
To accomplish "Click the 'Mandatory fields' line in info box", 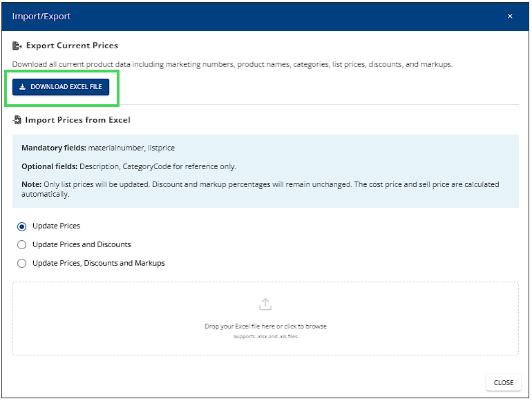I will coord(98,148).
